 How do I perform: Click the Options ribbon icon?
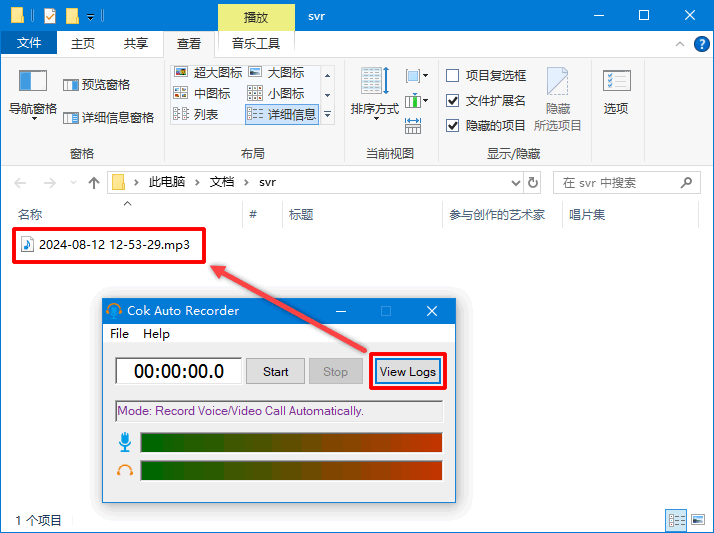(x=616, y=90)
